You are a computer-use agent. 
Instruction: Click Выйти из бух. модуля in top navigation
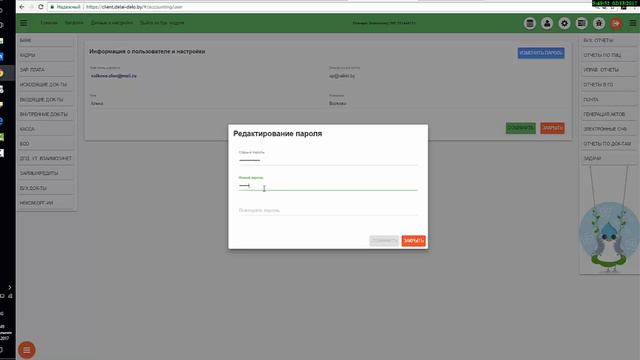[x=162, y=23]
